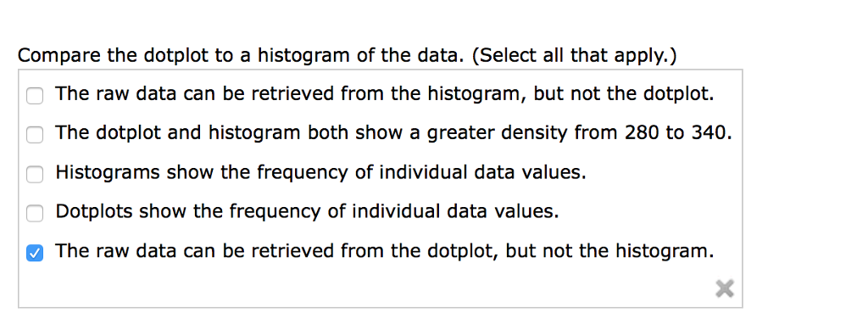Check 'raw data retrieved from histogram' checkbox
The width and height of the screenshot is (868, 319).
[34, 96]
